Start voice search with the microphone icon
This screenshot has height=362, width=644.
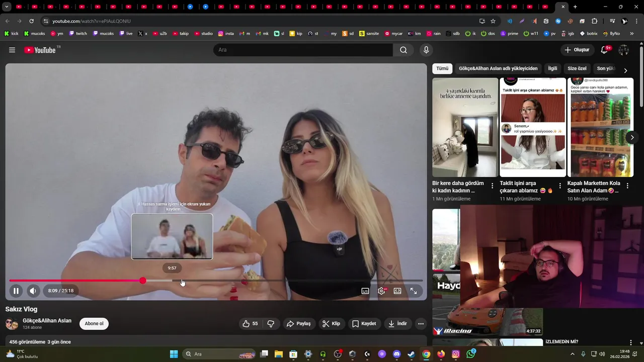point(426,50)
